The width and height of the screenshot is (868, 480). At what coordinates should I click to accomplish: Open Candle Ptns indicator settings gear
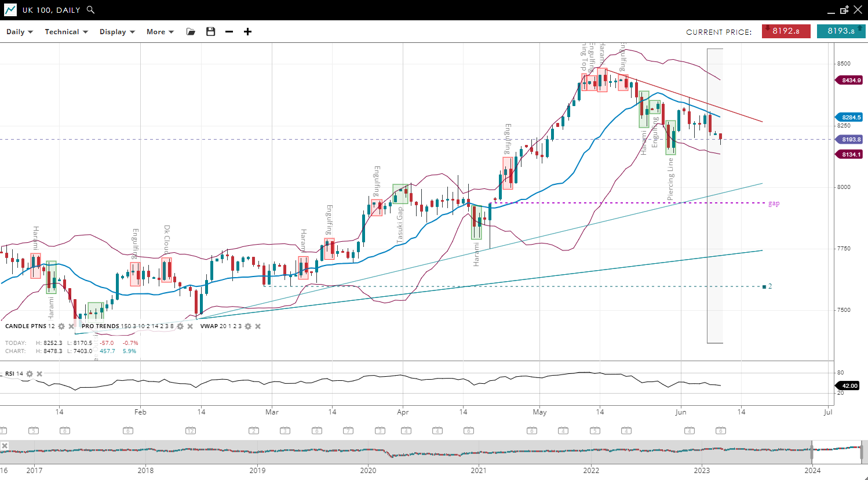click(61, 326)
